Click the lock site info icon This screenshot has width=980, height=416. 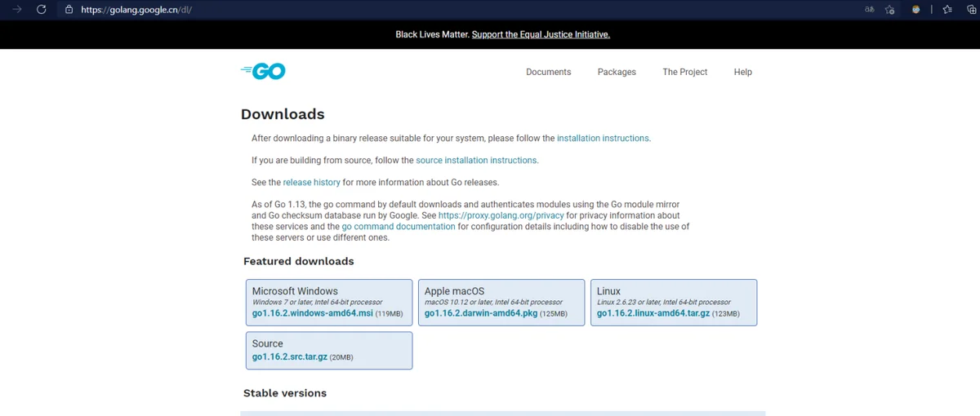69,10
